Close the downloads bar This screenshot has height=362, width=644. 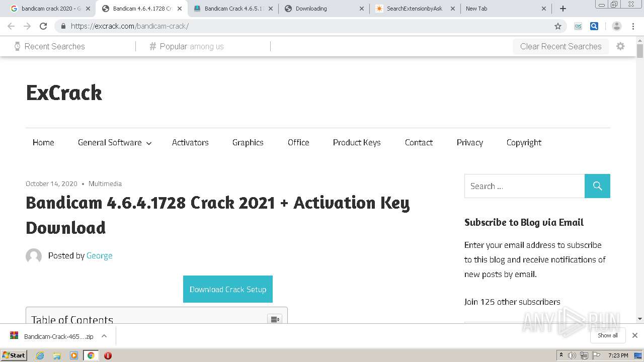click(635, 335)
